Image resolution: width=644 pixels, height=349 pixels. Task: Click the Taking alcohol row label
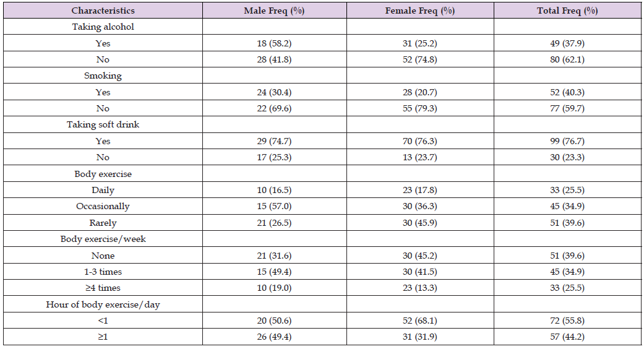(x=103, y=27)
